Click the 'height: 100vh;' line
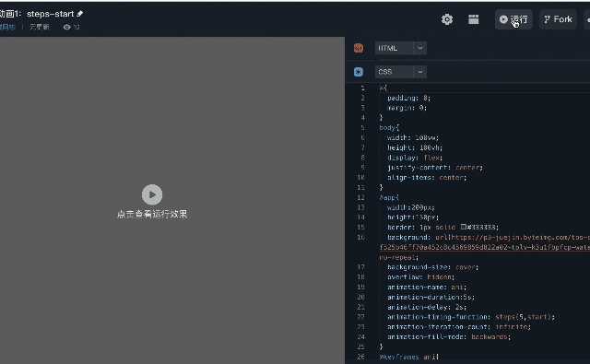Image resolution: width=590 pixels, height=364 pixels. [x=415, y=147]
